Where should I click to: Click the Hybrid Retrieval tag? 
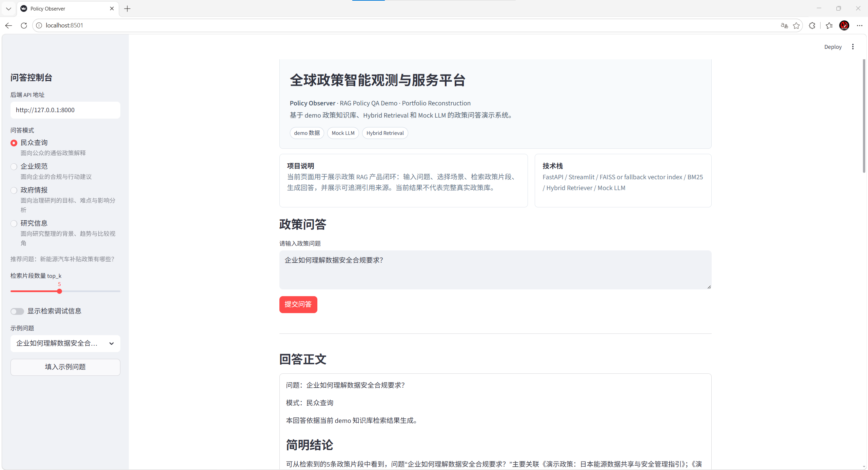coord(385,133)
